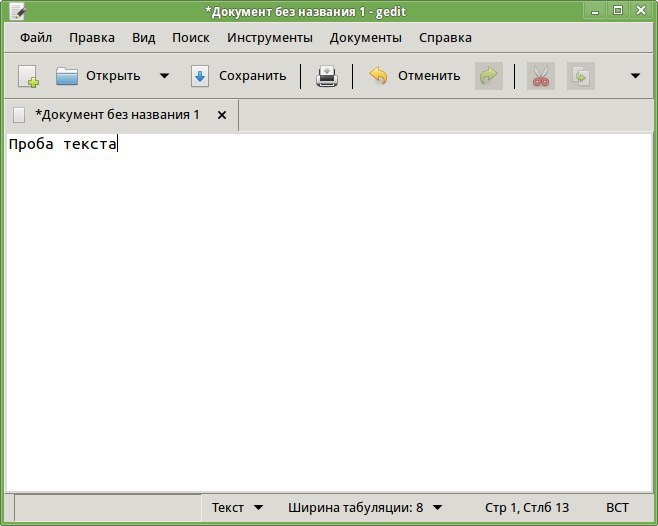Show more toolbar items overflow arrow
The width and height of the screenshot is (658, 526).
635,76
